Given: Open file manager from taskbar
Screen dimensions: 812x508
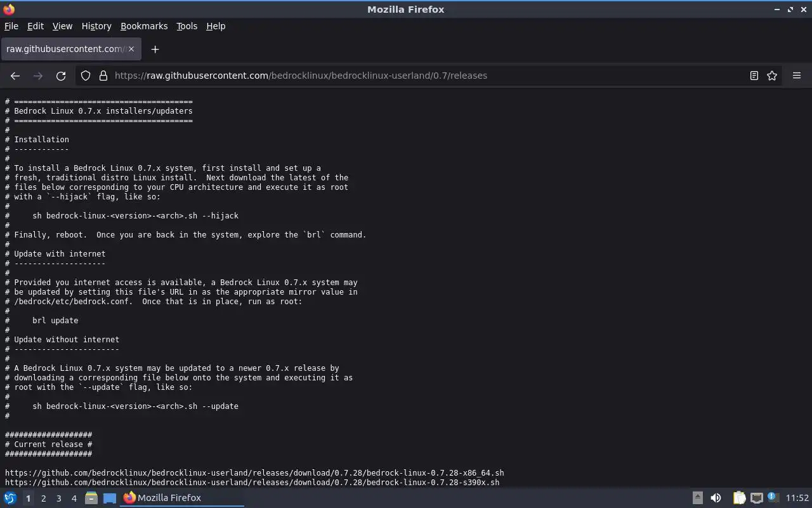Looking at the screenshot, I should pos(91,498).
